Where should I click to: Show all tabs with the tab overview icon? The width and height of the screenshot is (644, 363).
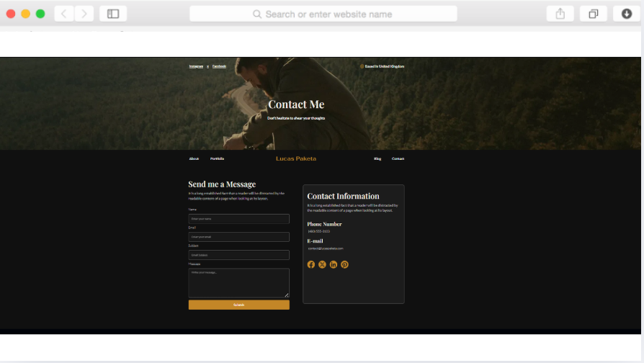point(593,14)
